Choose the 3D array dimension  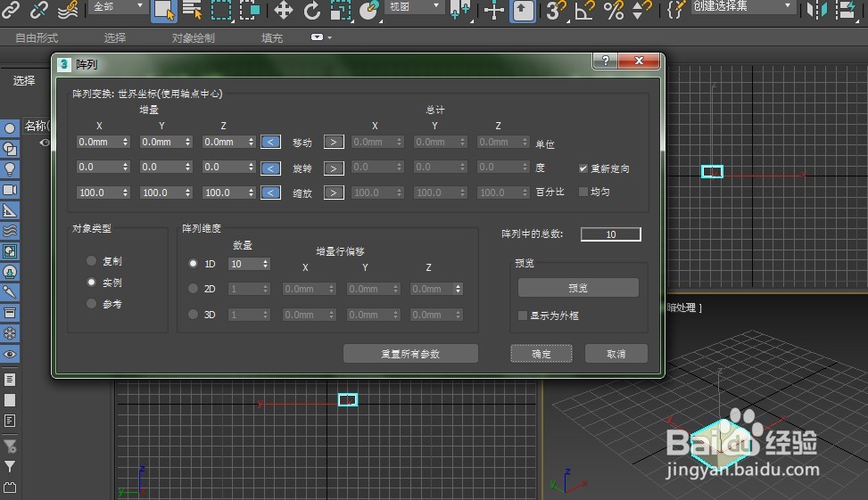pos(193,314)
